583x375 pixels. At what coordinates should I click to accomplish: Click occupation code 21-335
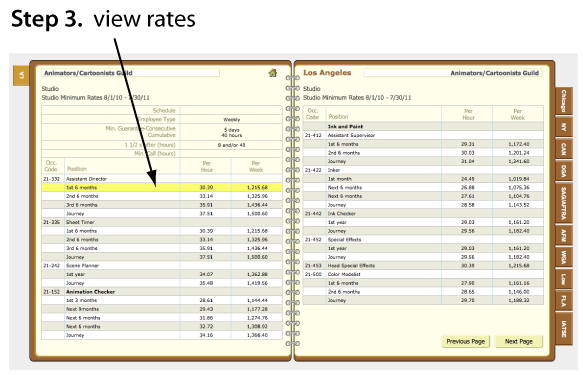(51, 222)
